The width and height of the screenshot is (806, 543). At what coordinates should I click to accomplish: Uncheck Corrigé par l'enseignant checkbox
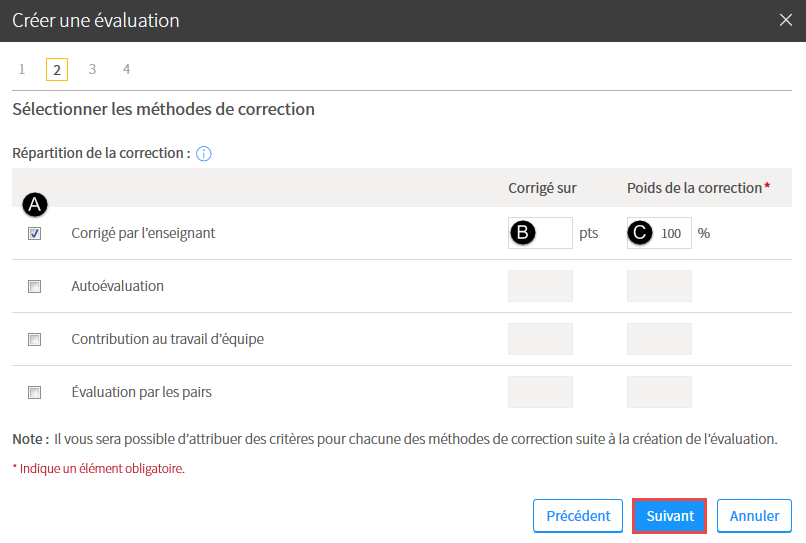point(34,233)
